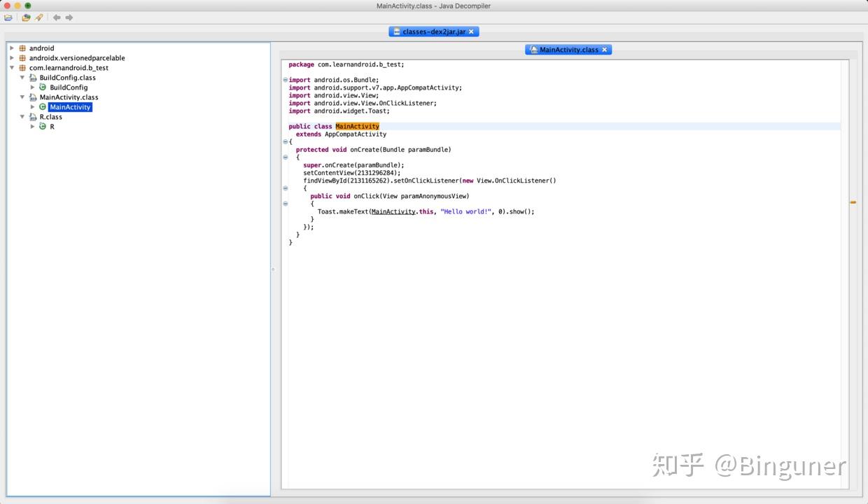This screenshot has height=504, width=868.
Task: Fold the onCreate method body
Action: tap(285, 157)
